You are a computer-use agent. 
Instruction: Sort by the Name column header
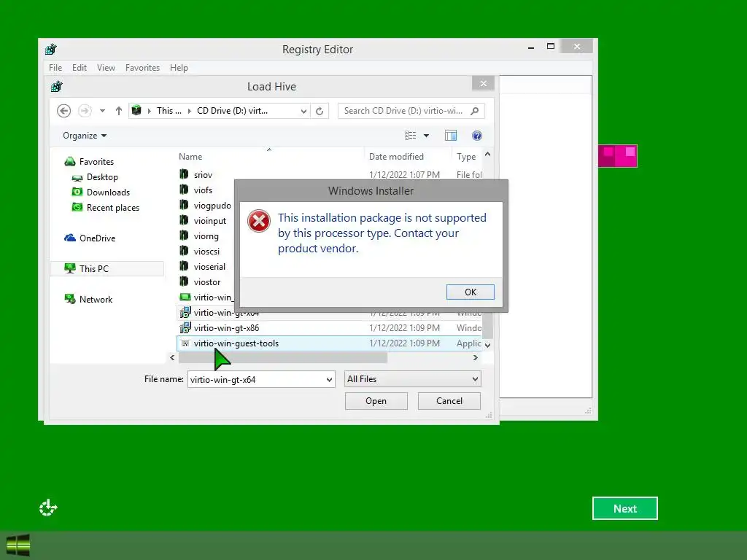190,157
